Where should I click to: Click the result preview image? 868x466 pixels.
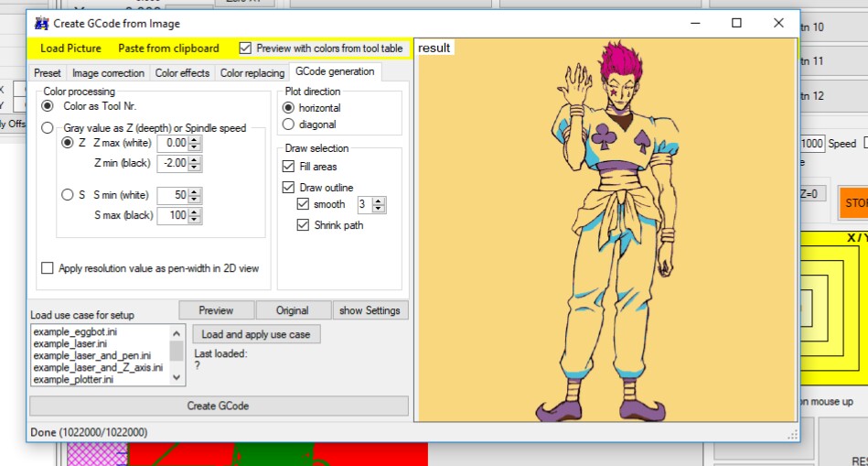[606, 230]
